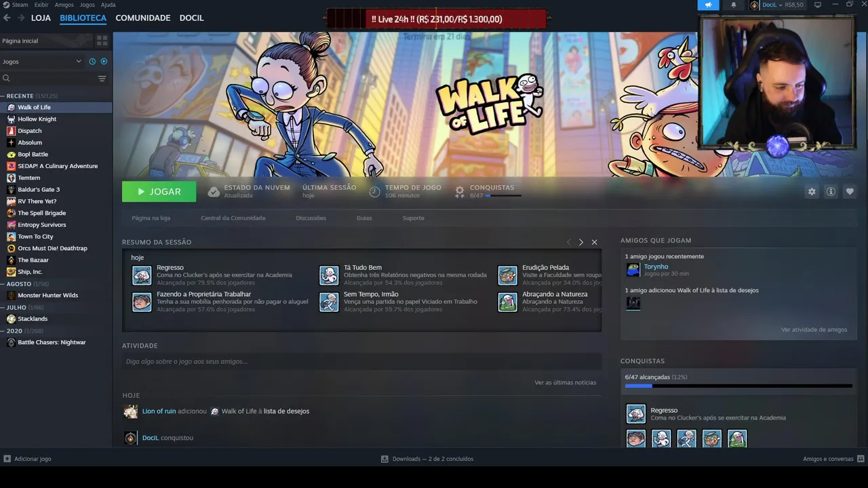Screen dimensions: 868x488
Task: Click the cloud status icon
Action: click(214, 192)
